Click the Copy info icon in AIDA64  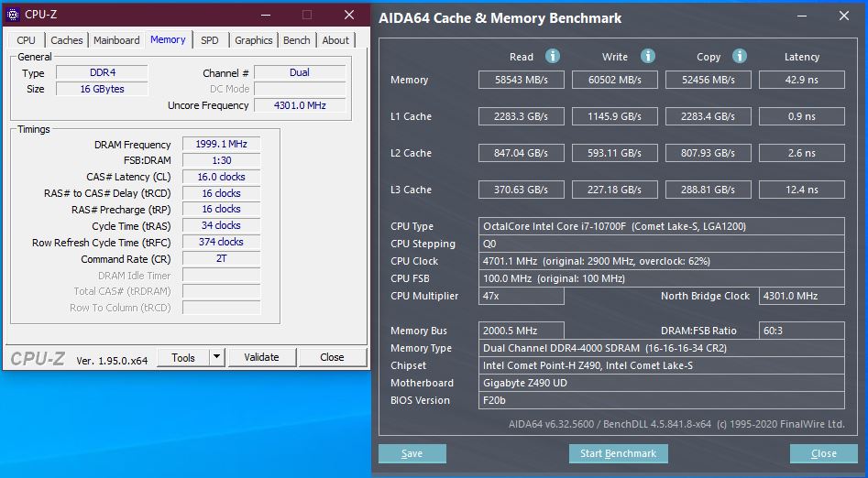[x=739, y=56]
